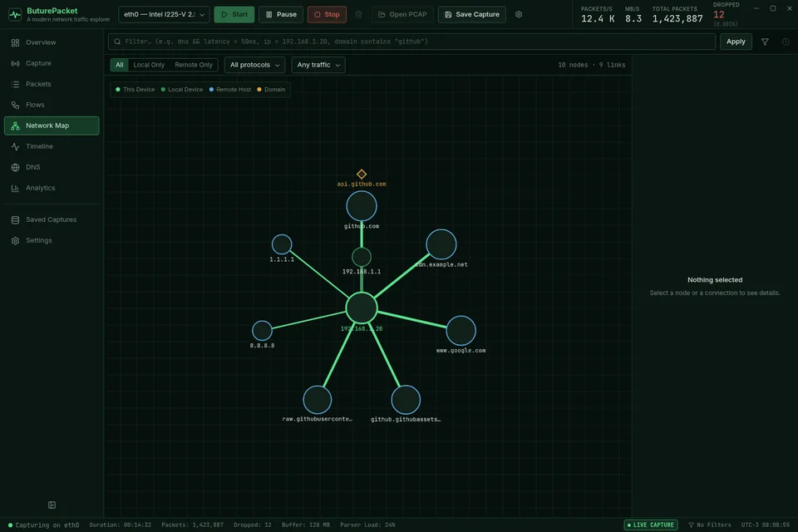Select the 192.168.1.1 gateway node
The width and height of the screenshot is (798, 532).
(x=362, y=257)
